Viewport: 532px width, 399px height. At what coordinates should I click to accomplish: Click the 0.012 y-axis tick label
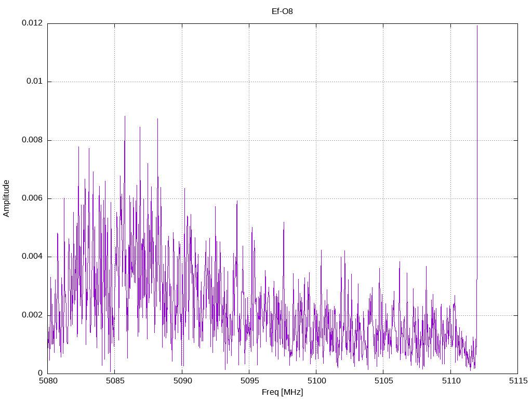click(x=32, y=23)
